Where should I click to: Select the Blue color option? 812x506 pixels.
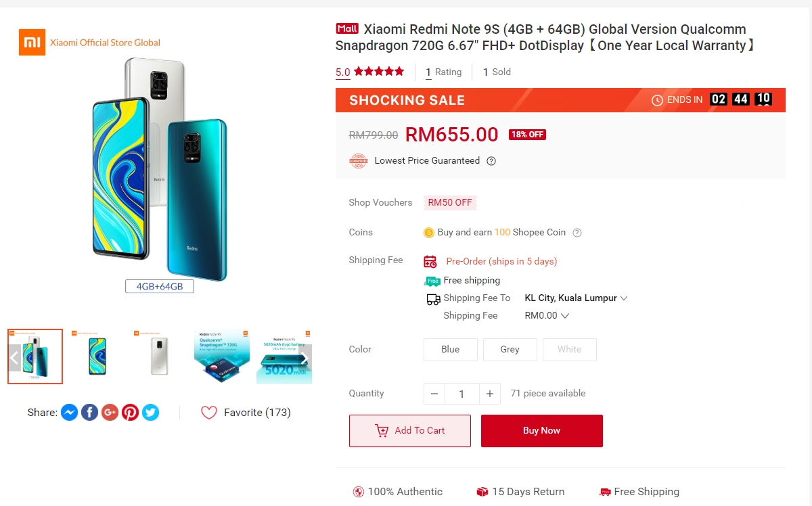tap(450, 350)
